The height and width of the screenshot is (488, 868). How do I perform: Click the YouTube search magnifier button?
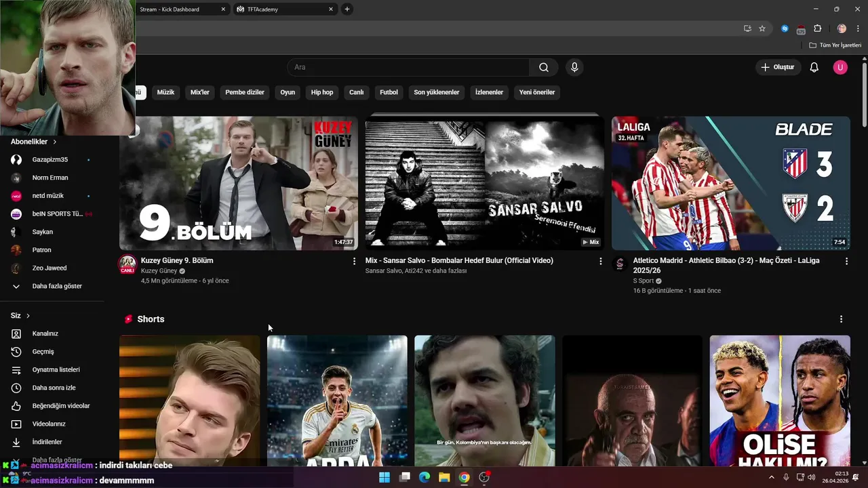[x=544, y=67]
